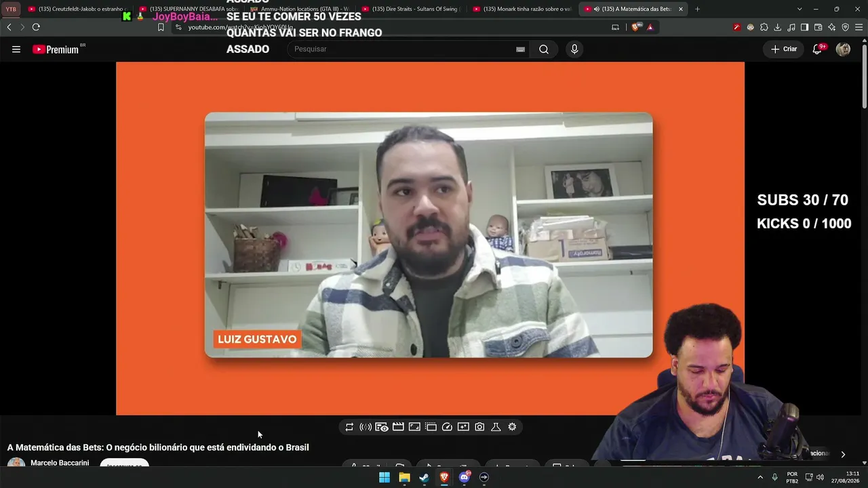Viewport: 868px width, 488px height.
Task: Expand the tab search dropdown arrow
Action: [800, 9]
